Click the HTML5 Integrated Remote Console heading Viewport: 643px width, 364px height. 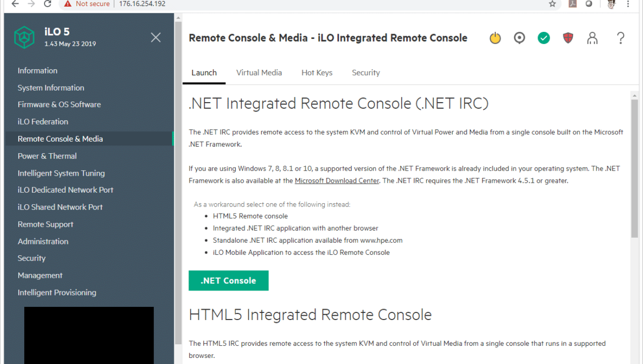pos(310,315)
